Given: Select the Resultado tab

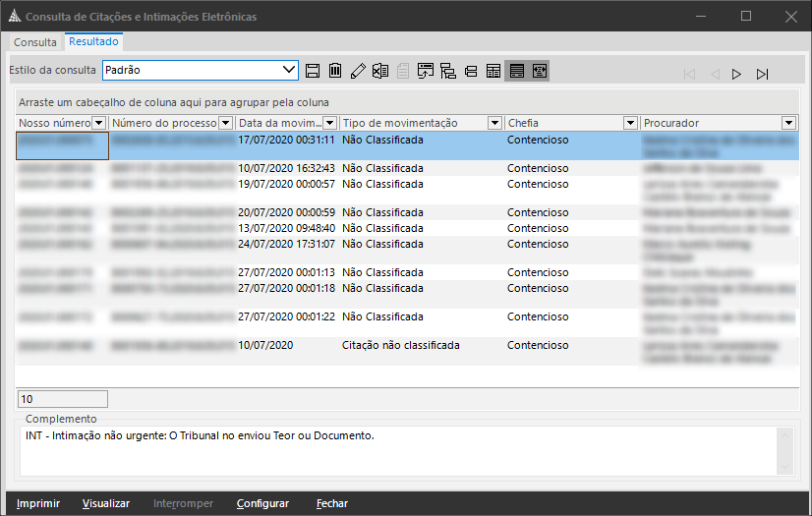Looking at the screenshot, I should (x=94, y=42).
